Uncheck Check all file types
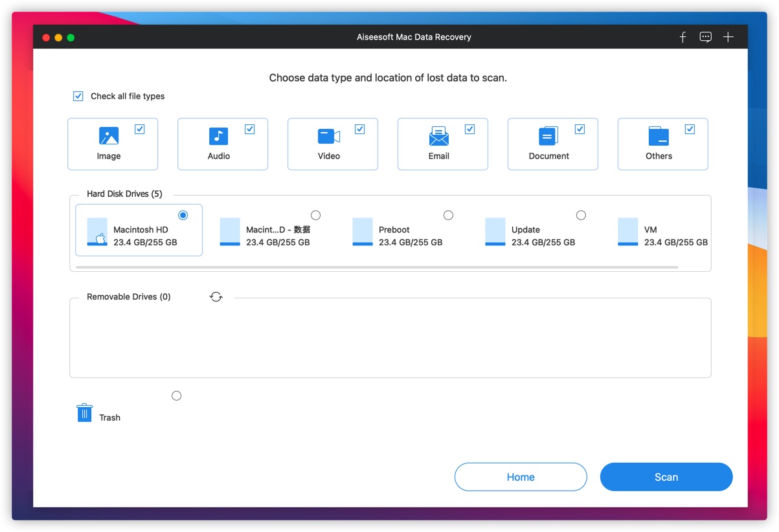This screenshot has width=779, height=532. pyautogui.click(x=78, y=96)
